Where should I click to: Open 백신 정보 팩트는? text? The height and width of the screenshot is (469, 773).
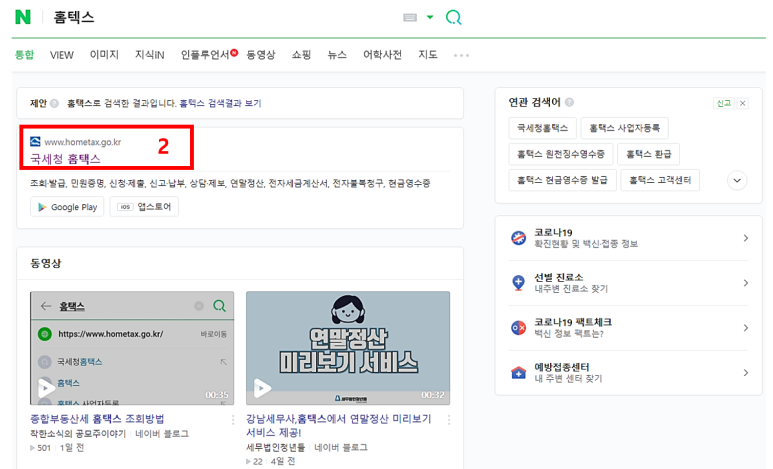pyautogui.click(x=569, y=334)
